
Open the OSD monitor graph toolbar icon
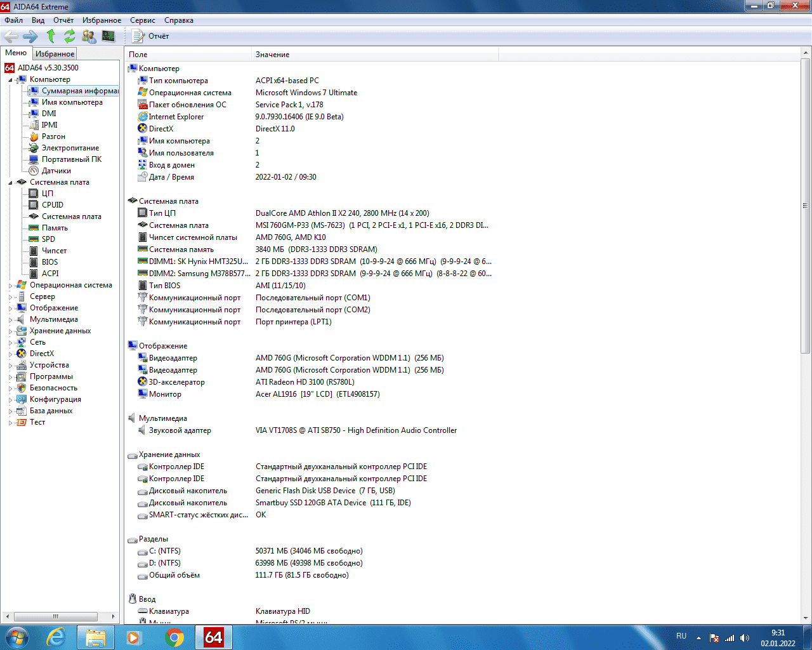coord(108,36)
